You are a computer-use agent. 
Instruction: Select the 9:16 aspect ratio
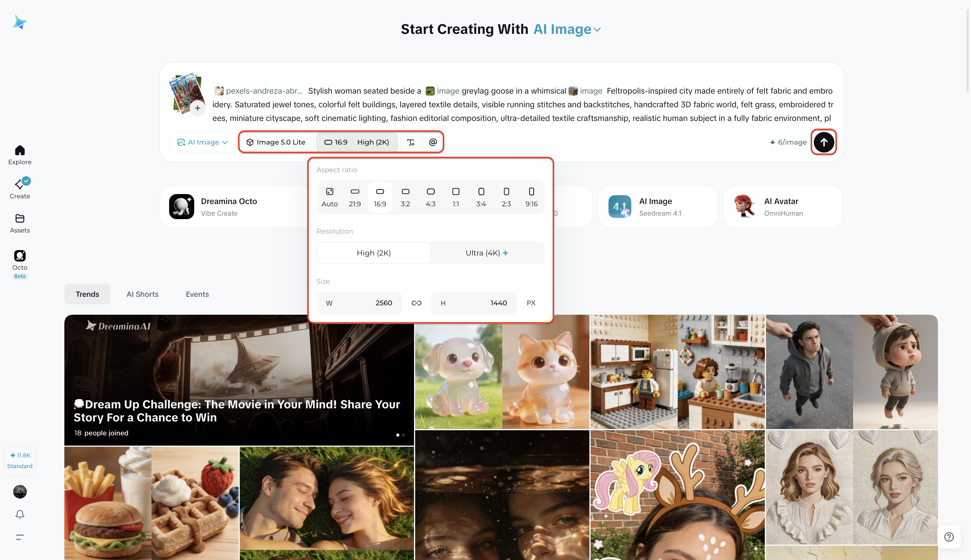pyautogui.click(x=532, y=197)
